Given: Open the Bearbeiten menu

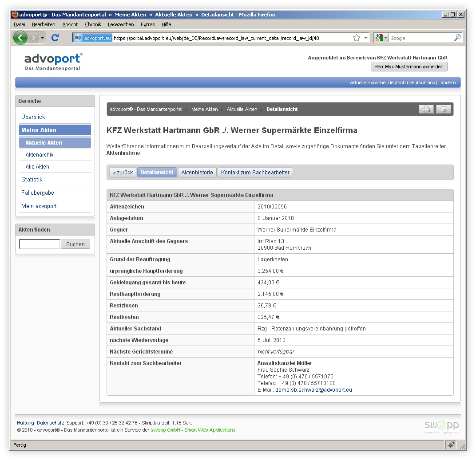Looking at the screenshot, I should click(44, 24).
